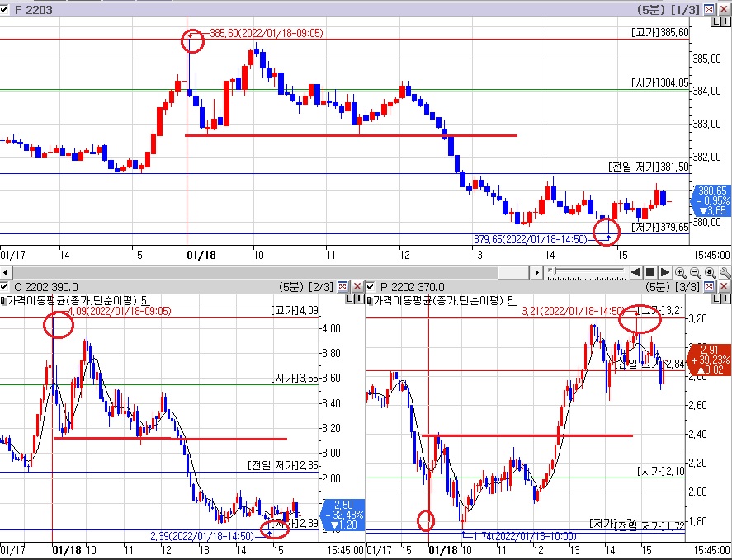
Task: Step chart forward with the right triangle button
Action: (665, 272)
